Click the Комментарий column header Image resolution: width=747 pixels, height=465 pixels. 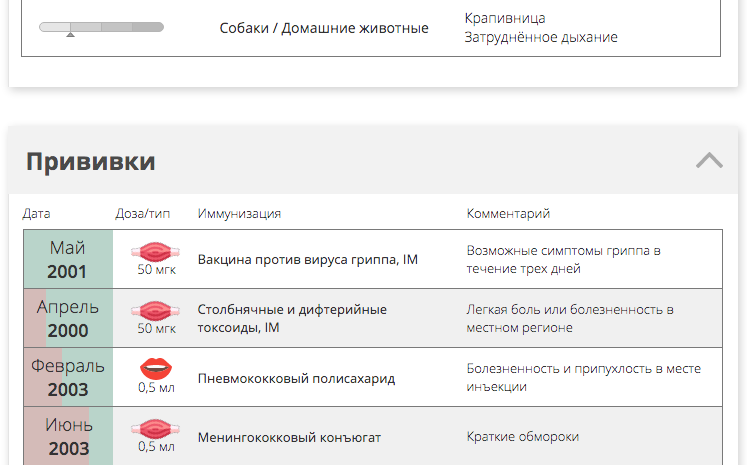tap(508, 213)
